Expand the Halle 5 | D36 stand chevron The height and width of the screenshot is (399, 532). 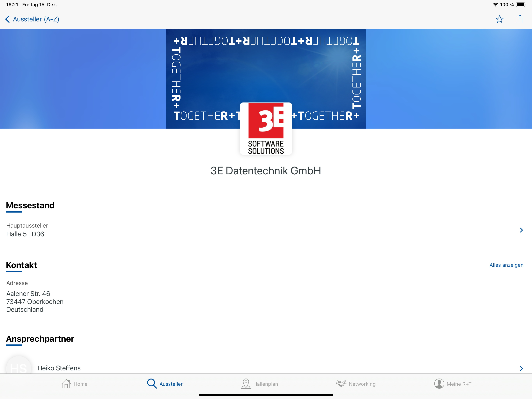[521, 230]
